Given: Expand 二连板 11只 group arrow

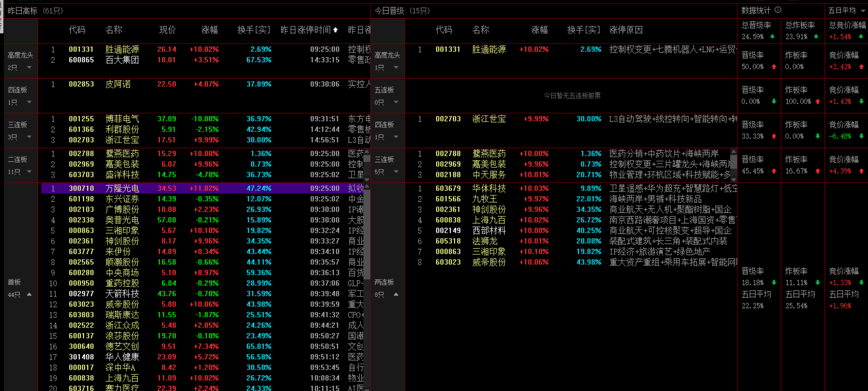Looking at the screenshot, I should [29, 172].
